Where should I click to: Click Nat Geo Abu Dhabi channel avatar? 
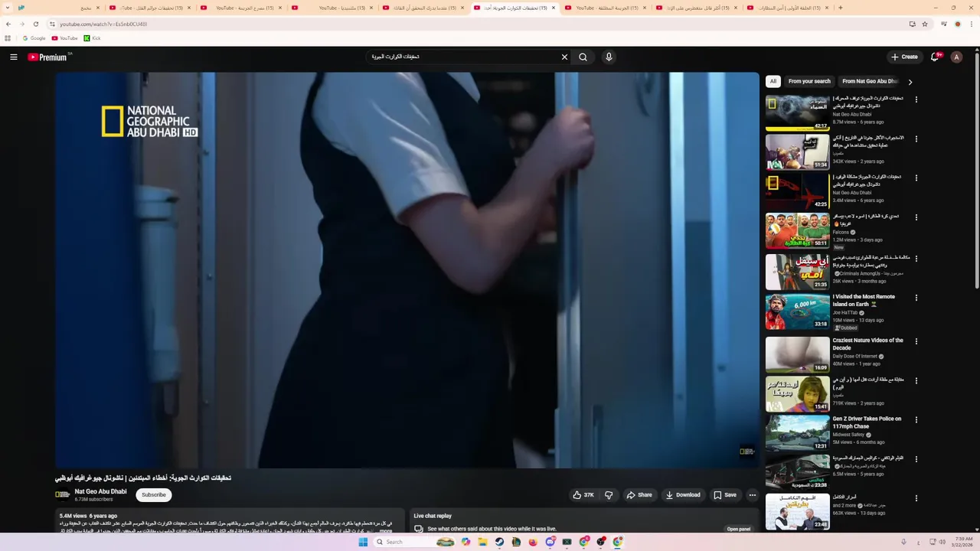pyautogui.click(x=62, y=495)
